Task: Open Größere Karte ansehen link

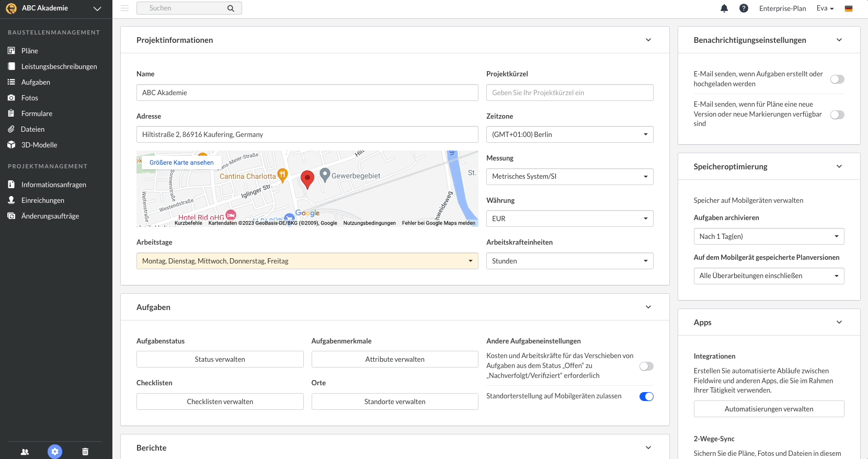Action: point(181,163)
